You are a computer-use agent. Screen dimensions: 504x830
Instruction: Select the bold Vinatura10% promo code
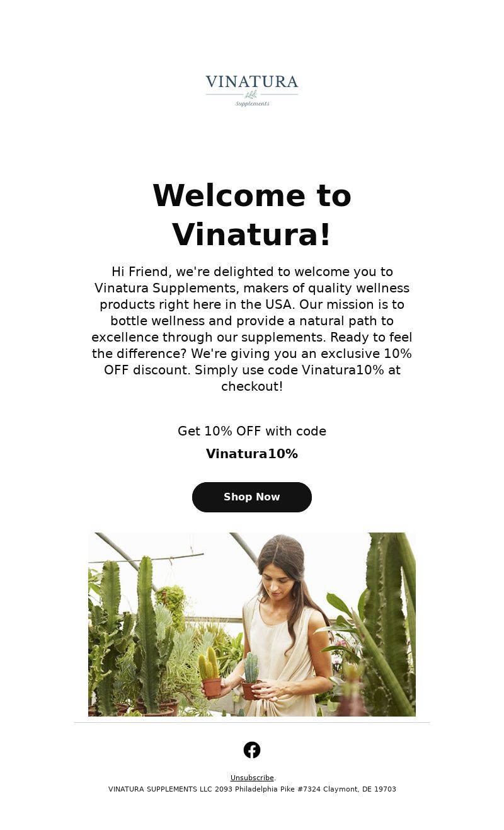coord(252,454)
